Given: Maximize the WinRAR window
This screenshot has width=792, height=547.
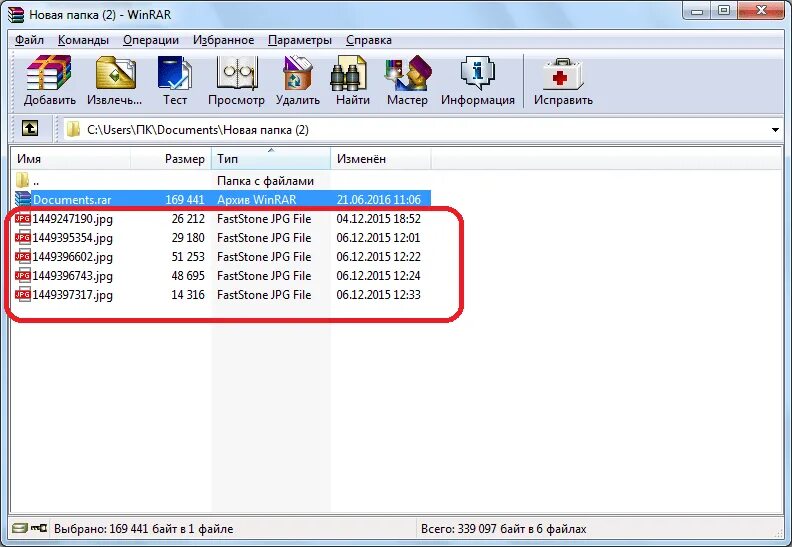Looking at the screenshot, I should click(724, 11).
